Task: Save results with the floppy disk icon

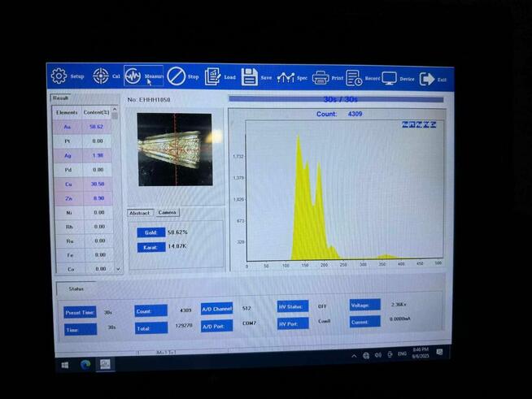Action: 250,77
